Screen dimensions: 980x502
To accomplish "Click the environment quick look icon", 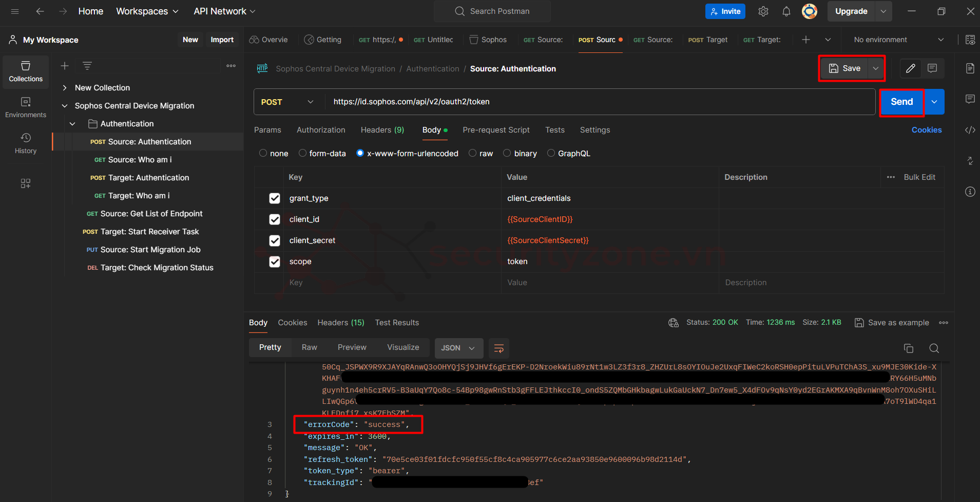I will [970, 40].
